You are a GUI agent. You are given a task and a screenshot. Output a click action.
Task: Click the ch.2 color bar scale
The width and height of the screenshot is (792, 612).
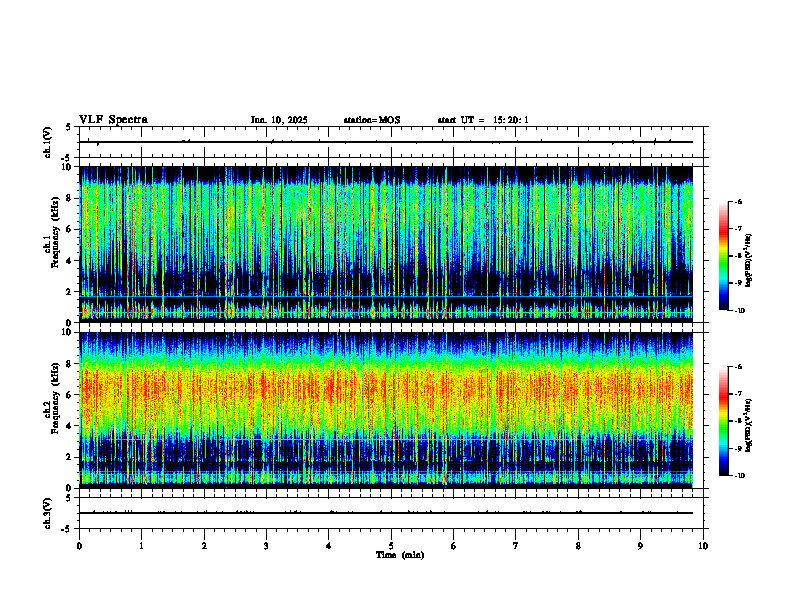pos(723,421)
